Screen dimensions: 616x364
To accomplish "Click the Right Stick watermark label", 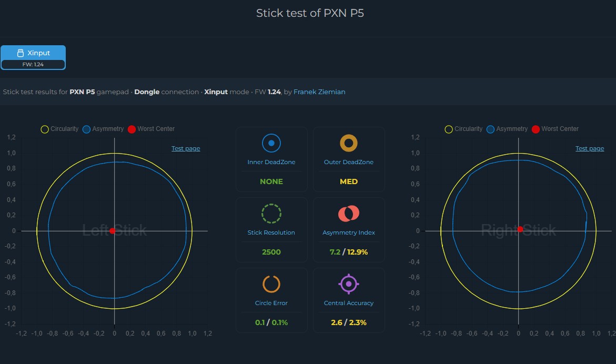I will tap(519, 230).
